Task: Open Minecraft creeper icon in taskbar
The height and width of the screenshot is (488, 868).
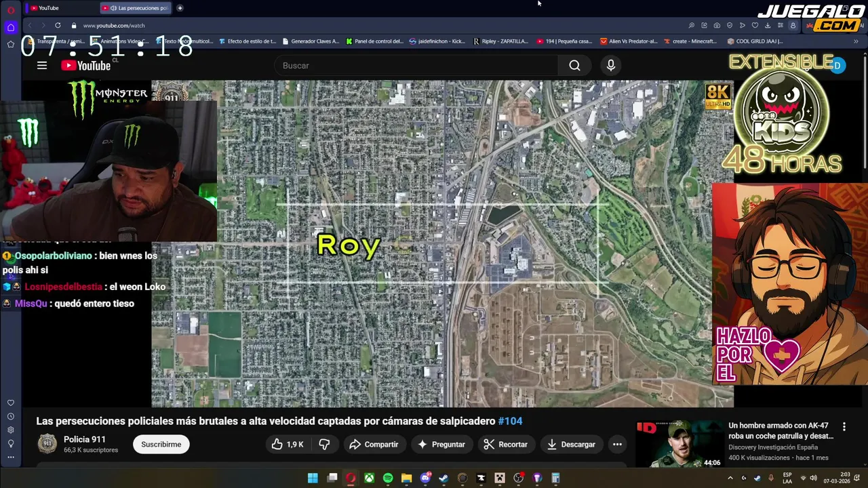Action: pyautogui.click(x=500, y=478)
